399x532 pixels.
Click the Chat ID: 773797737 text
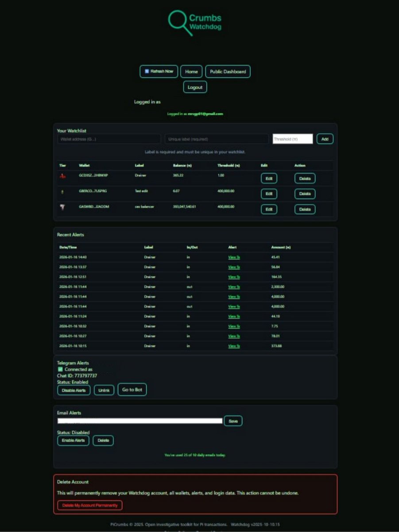point(77,376)
